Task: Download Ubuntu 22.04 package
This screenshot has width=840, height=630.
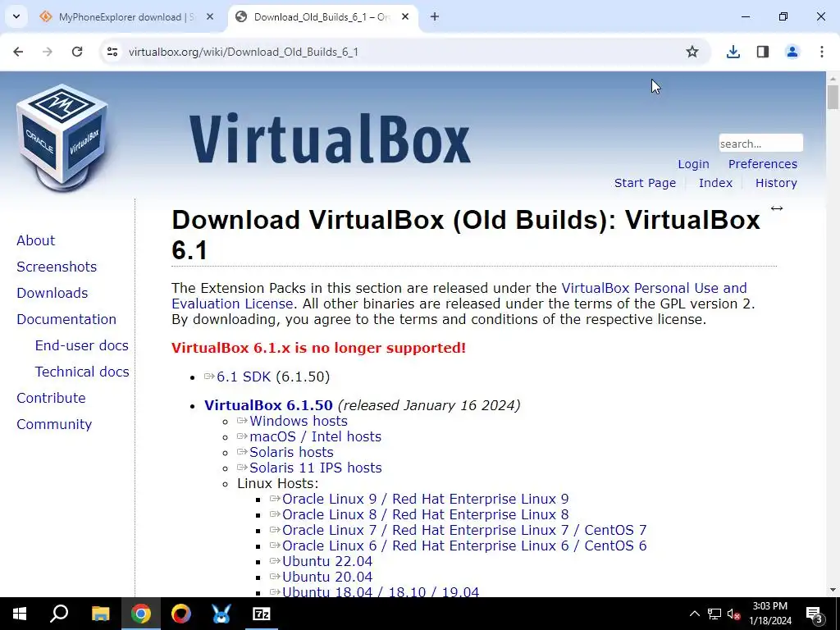Action: pyautogui.click(x=326, y=561)
